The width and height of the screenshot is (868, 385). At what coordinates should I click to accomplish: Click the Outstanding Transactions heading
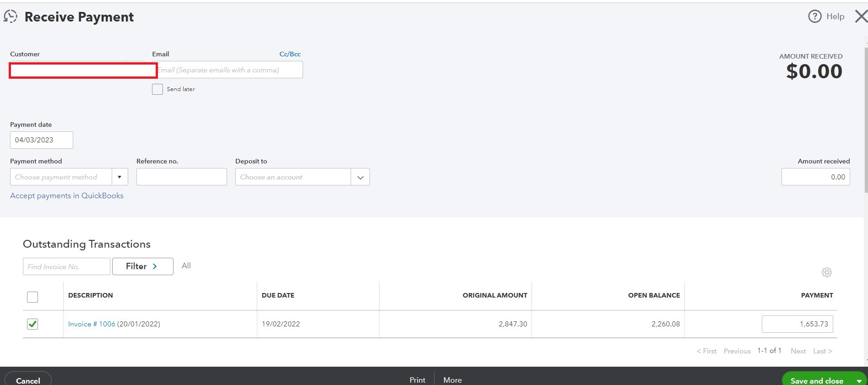coord(87,244)
